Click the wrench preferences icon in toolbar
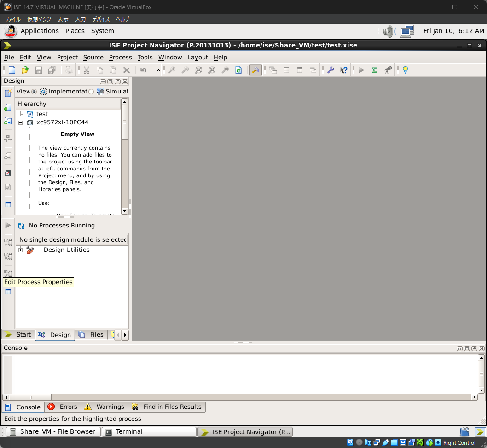This screenshot has width=487, height=448. 330,70
